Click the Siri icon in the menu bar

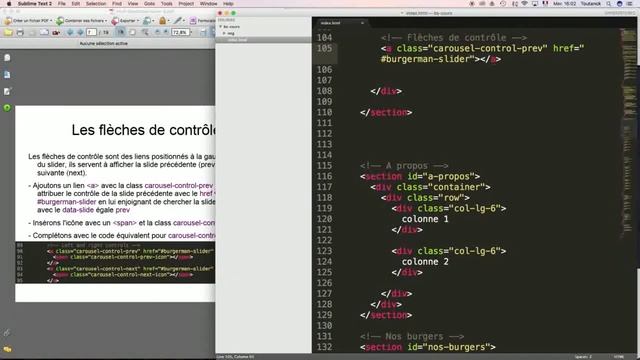[x=619, y=4]
